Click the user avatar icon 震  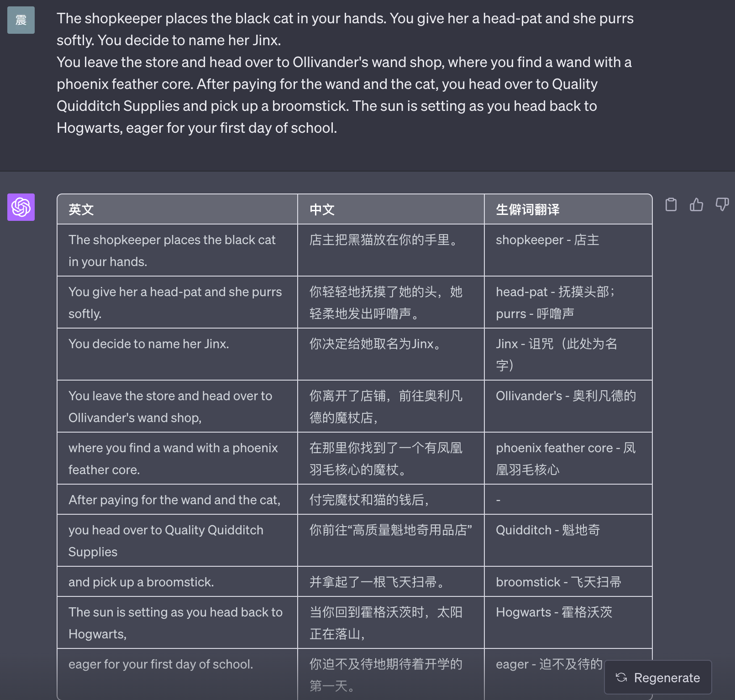[x=21, y=20]
